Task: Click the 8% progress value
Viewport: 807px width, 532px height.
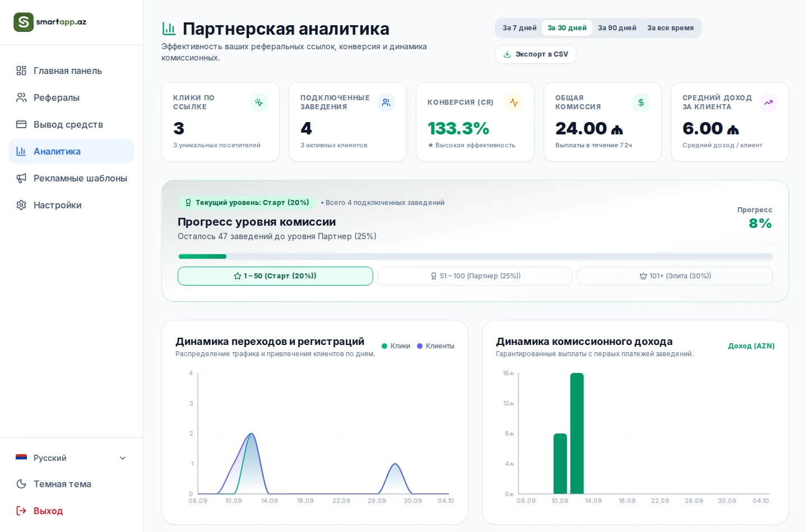Action: pyautogui.click(x=760, y=223)
